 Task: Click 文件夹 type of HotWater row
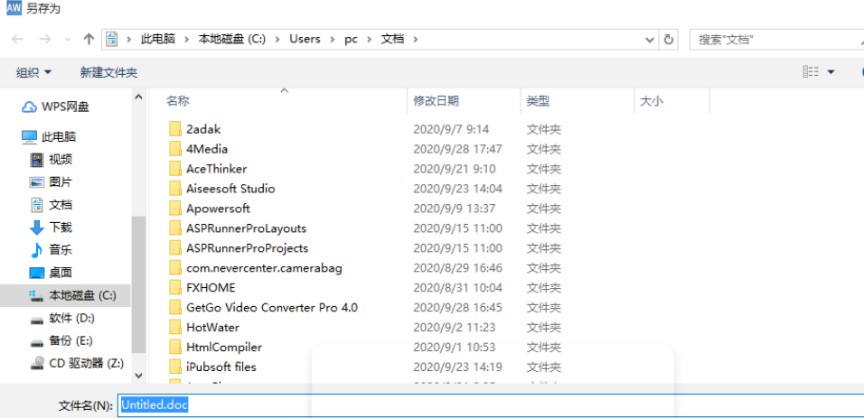point(543,328)
